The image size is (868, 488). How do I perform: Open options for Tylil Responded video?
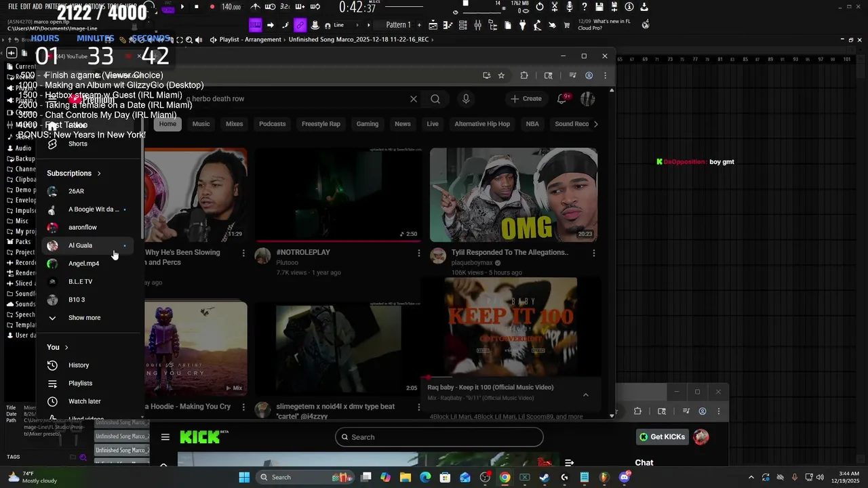pyautogui.click(x=593, y=253)
